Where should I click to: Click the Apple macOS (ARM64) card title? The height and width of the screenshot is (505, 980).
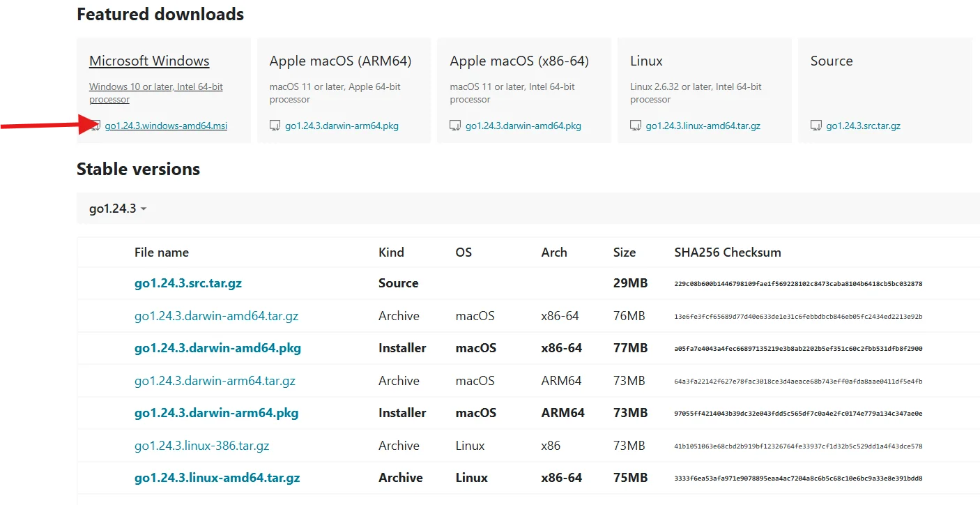coord(340,61)
